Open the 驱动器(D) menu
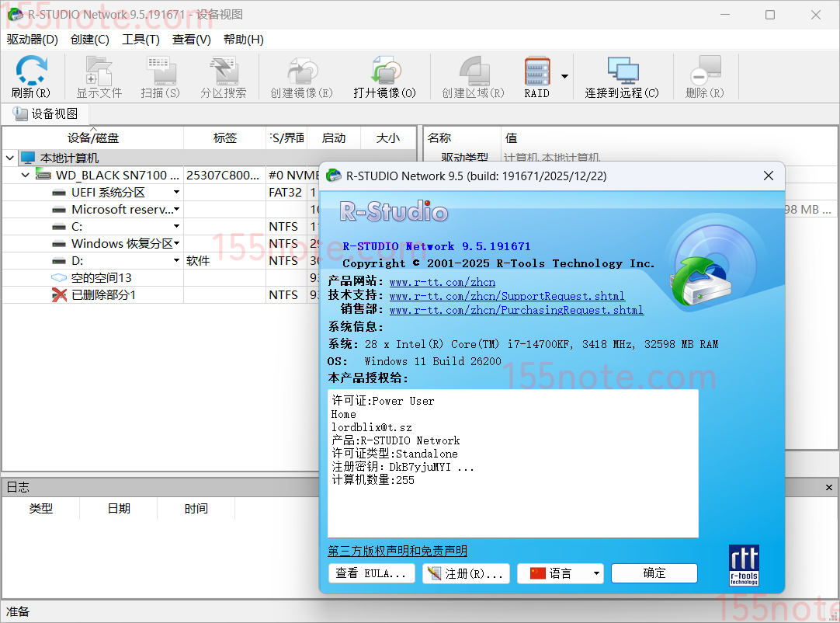Image resolution: width=840 pixels, height=623 pixels. (x=32, y=40)
